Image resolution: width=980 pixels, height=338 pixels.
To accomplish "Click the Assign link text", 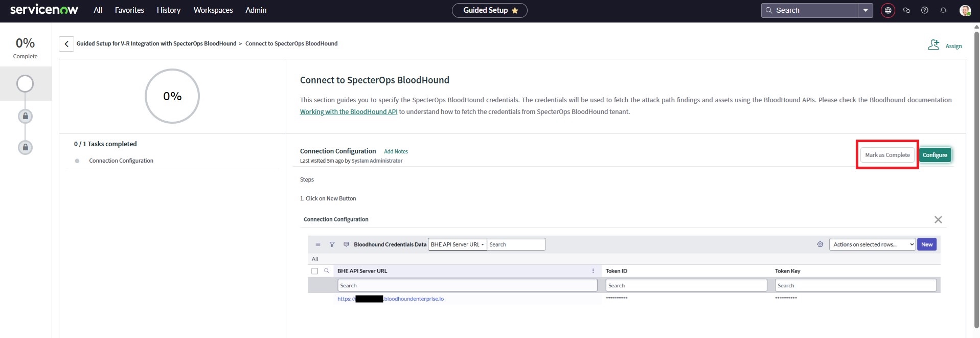I will tap(953, 46).
